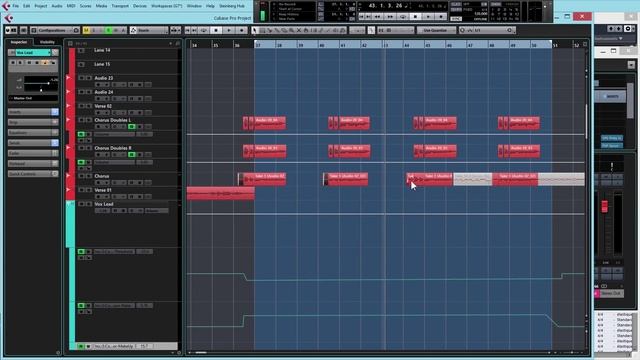This screenshot has height=360, width=640.
Task: Mute the Audio 23 track
Action: coord(81,78)
